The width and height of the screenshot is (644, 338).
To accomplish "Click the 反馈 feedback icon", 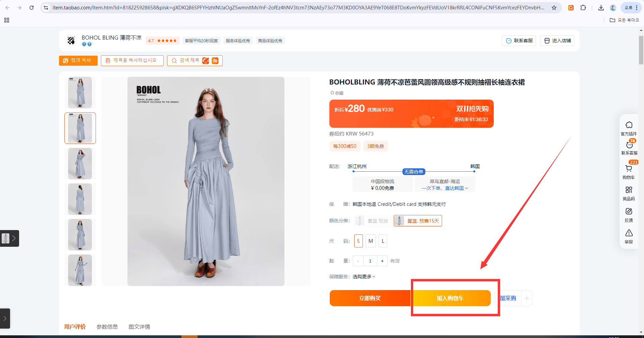I will (x=629, y=215).
